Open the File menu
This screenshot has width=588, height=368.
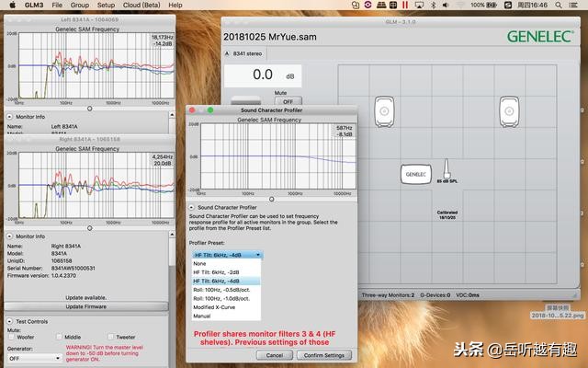57,5
